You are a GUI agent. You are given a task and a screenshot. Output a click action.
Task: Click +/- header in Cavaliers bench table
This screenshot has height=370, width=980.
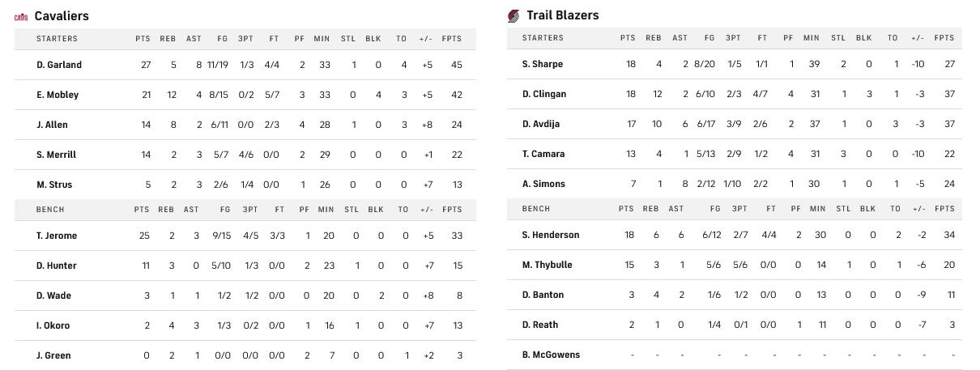[x=426, y=210]
